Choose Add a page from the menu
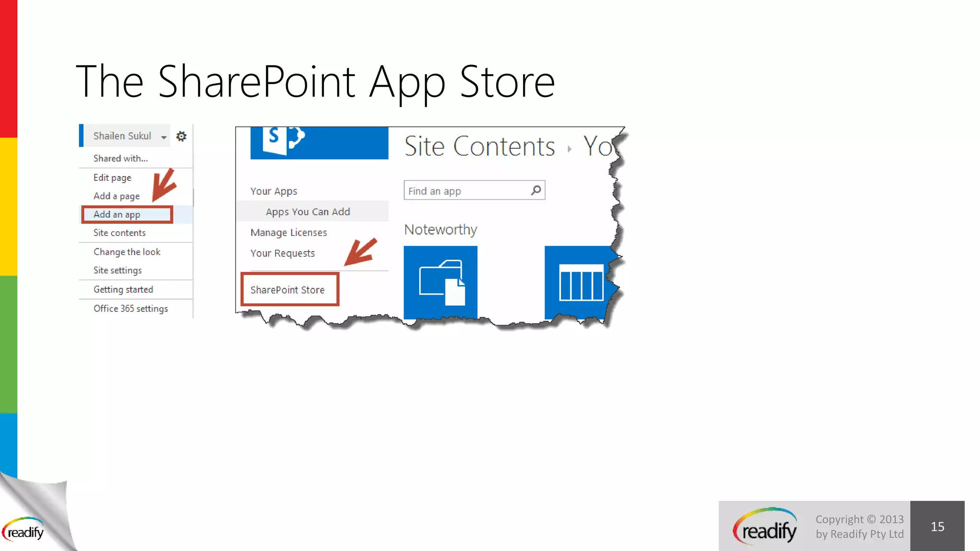The image size is (980, 551). point(117,196)
